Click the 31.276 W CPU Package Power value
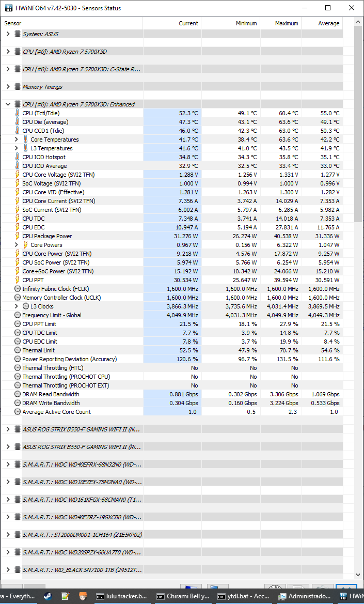Image resolution: width=364 pixels, height=604 pixels. [186, 236]
